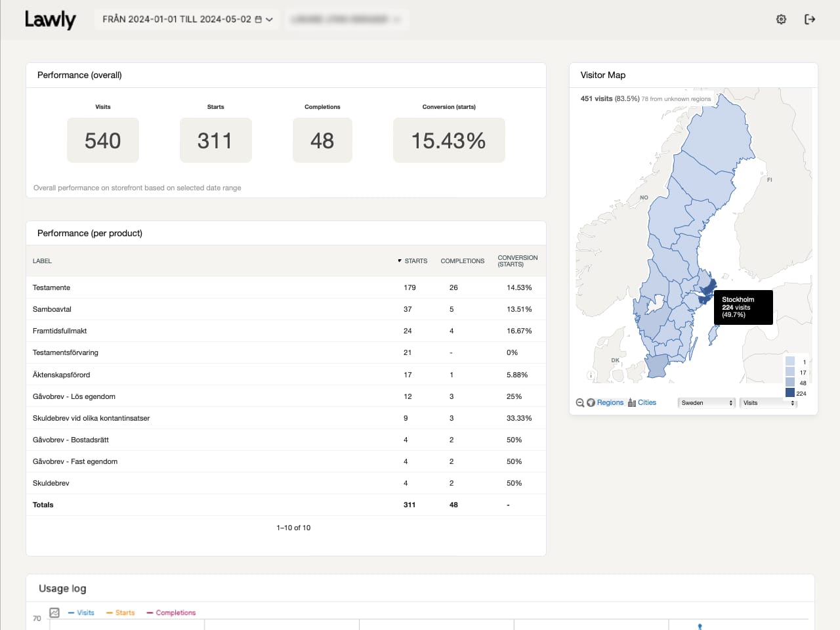Open the settings gear icon
840x630 pixels.
[781, 20]
